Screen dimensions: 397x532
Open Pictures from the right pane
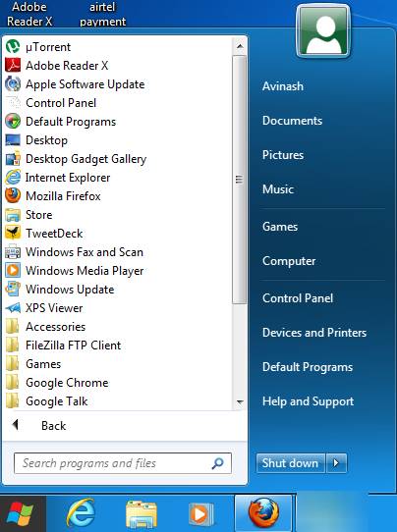pyautogui.click(x=283, y=155)
